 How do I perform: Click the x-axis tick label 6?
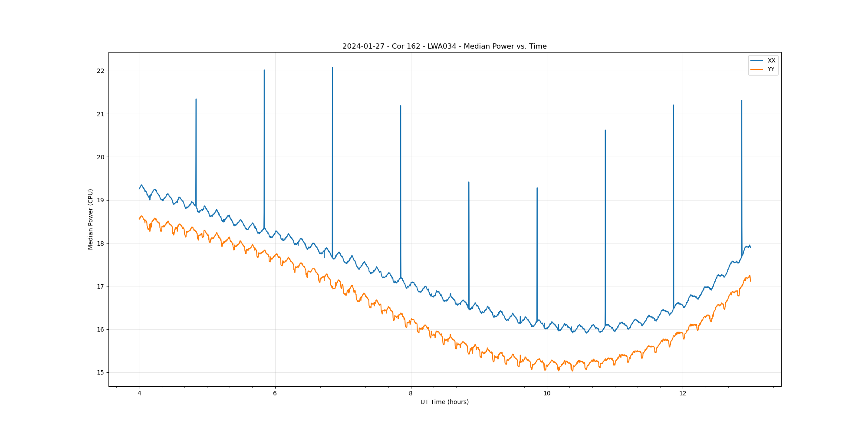[x=275, y=394]
